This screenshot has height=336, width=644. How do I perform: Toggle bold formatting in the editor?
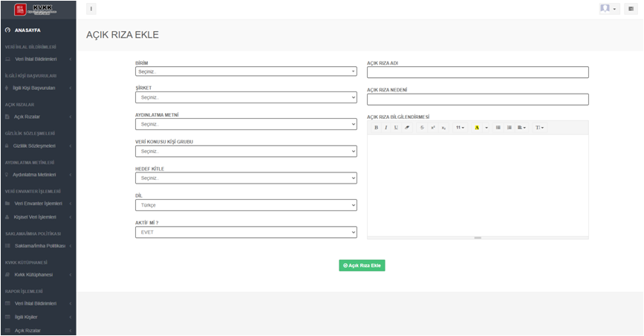tap(376, 128)
